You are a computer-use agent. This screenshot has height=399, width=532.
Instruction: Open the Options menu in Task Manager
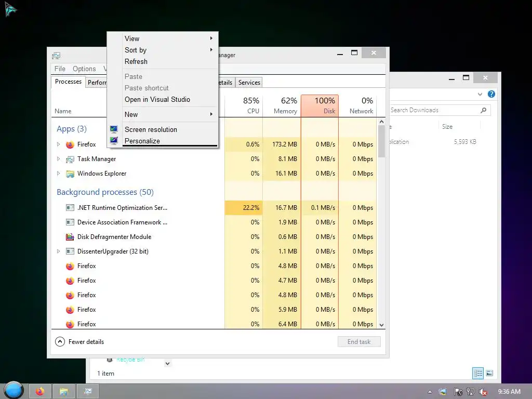click(84, 69)
